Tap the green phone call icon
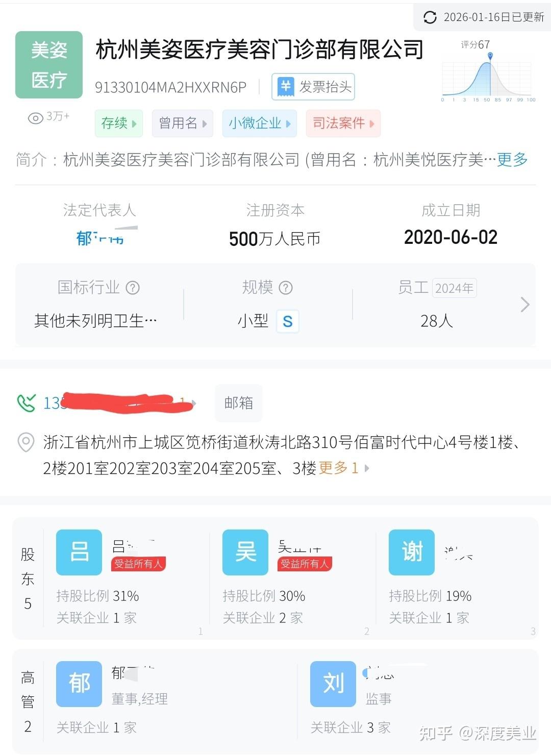The width and height of the screenshot is (551, 756). point(27,403)
